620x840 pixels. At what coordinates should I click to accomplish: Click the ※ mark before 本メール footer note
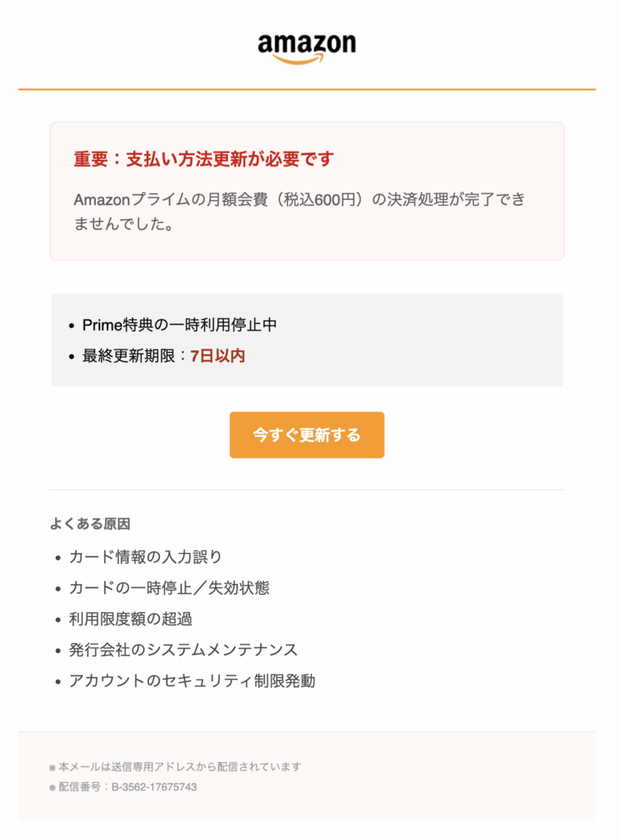53,768
